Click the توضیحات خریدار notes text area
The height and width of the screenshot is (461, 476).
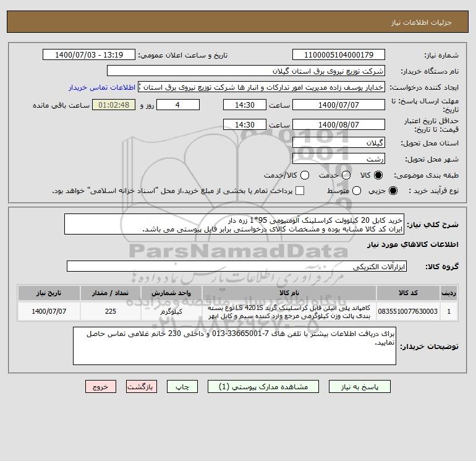click(234, 346)
